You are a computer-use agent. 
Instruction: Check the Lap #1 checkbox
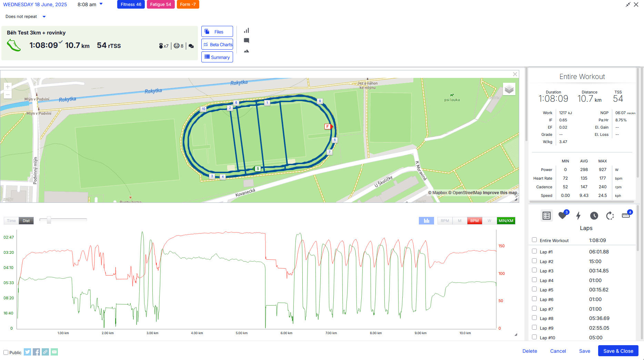[534, 251]
